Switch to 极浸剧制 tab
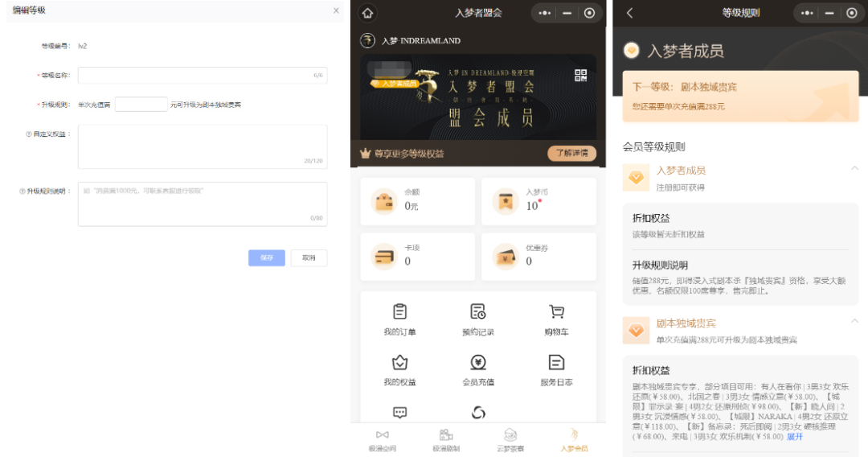The height and width of the screenshot is (461, 868). [x=446, y=441]
